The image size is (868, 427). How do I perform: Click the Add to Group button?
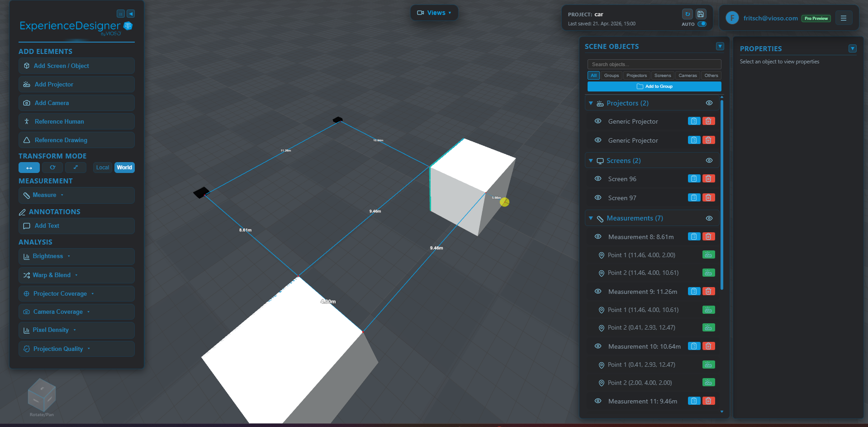pos(654,86)
